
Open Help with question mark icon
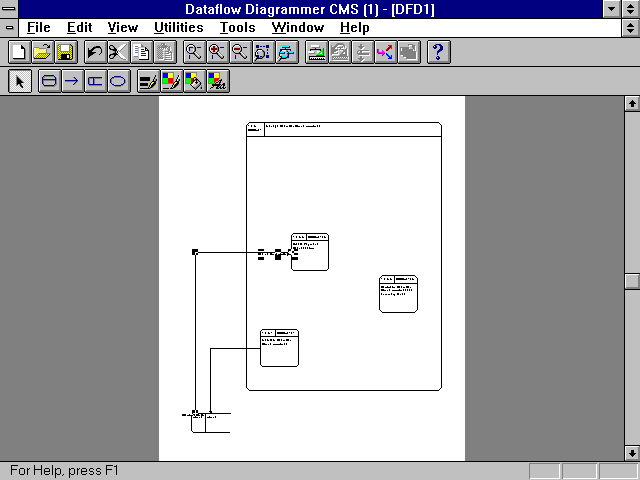(438, 52)
